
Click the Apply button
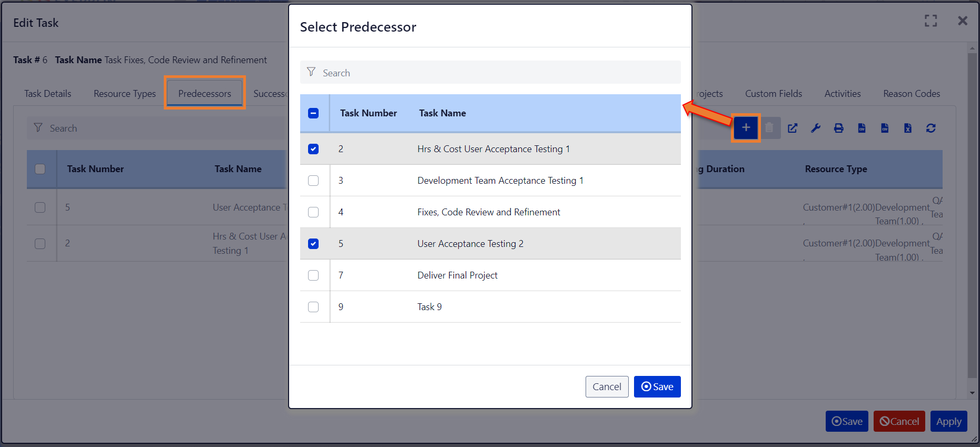click(x=949, y=421)
